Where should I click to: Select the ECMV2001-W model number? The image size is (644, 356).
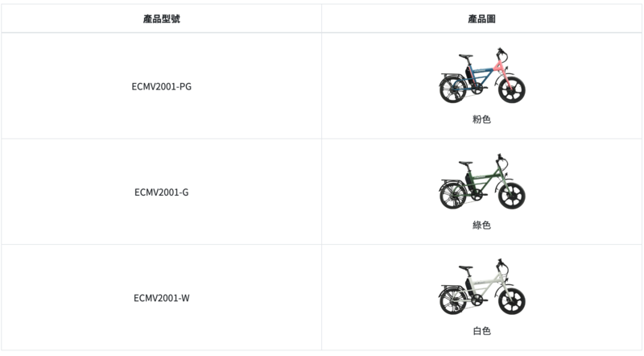(x=162, y=298)
